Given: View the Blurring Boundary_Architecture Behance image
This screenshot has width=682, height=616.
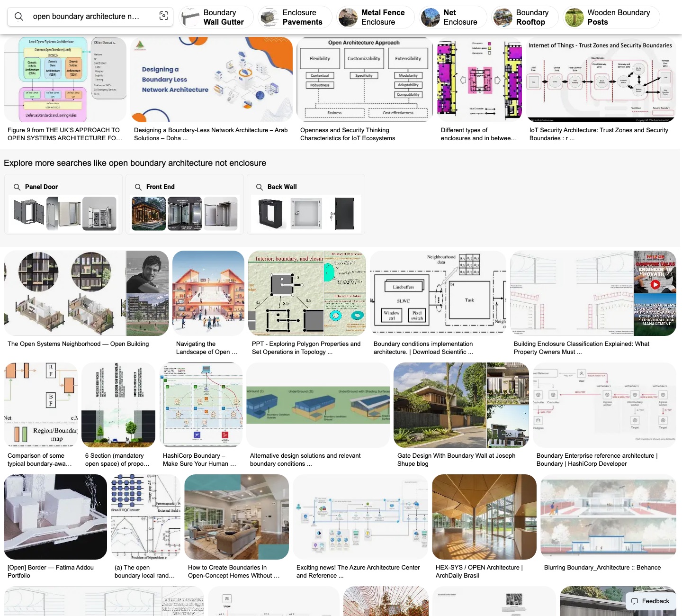Looking at the screenshot, I should pos(609,517).
